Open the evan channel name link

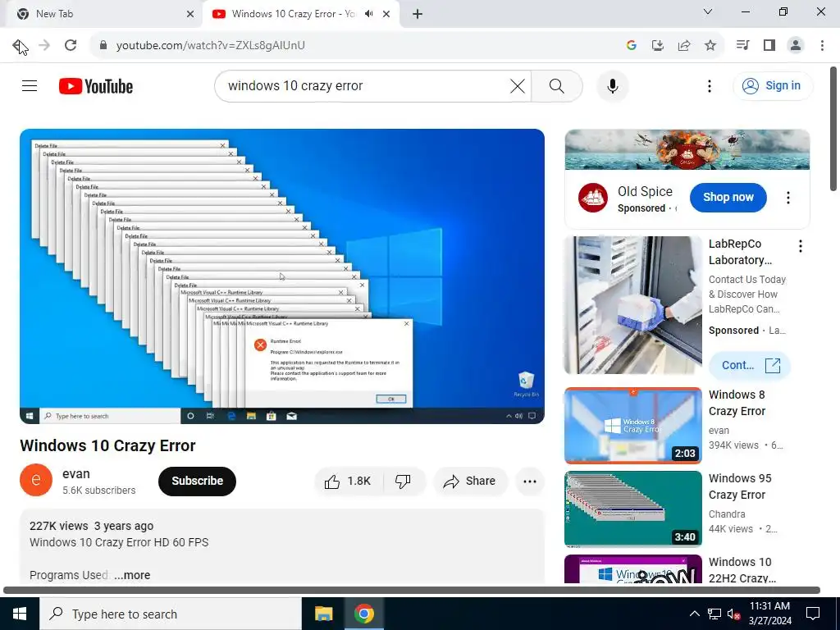[x=76, y=473]
